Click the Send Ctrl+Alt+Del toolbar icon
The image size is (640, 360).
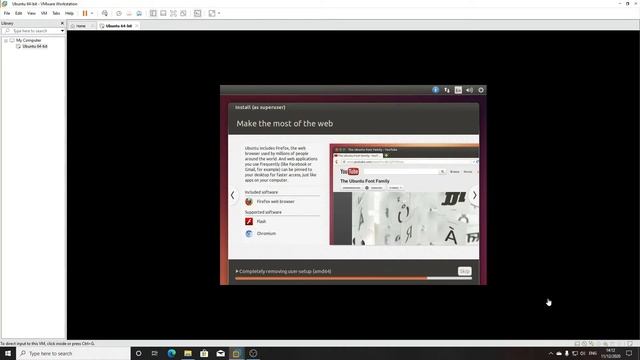point(105,13)
